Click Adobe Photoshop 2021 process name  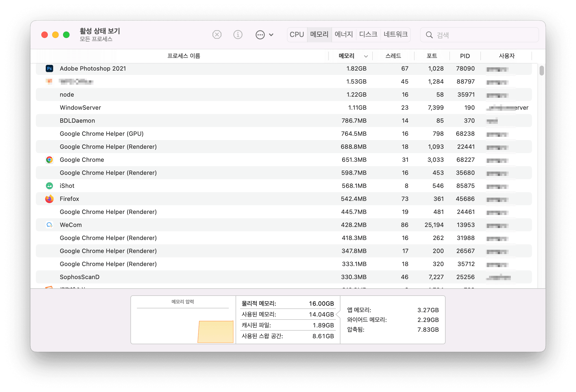(x=93, y=68)
